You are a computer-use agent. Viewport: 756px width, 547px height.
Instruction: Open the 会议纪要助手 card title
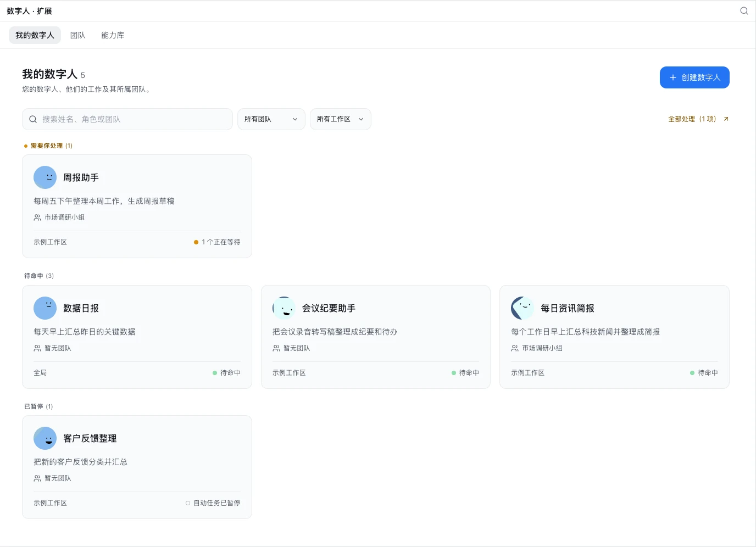(x=329, y=308)
